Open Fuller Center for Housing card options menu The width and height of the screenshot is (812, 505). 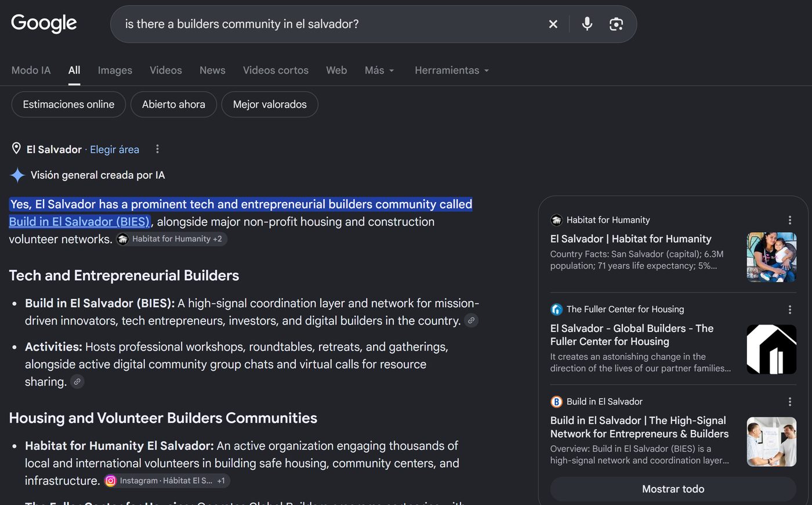tap(789, 309)
